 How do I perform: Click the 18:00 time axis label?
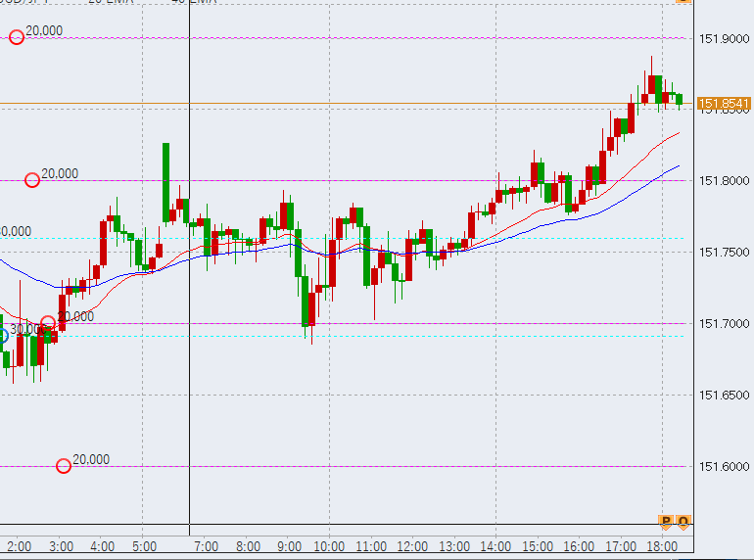click(663, 546)
